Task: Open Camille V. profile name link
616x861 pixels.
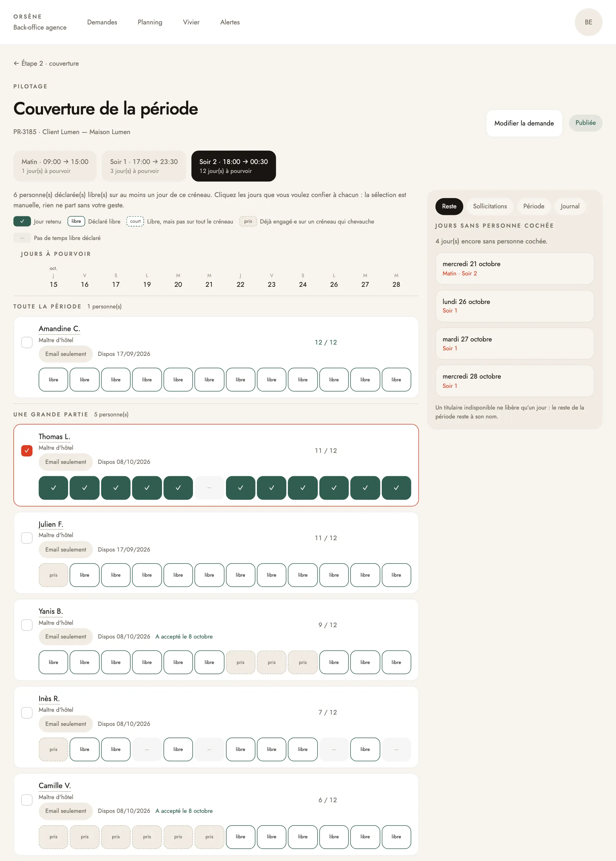Action: (x=55, y=786)
